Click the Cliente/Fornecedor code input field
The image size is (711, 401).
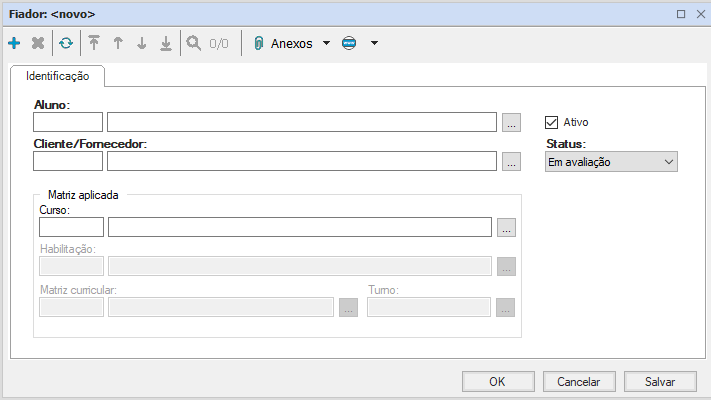coord(68,162)
